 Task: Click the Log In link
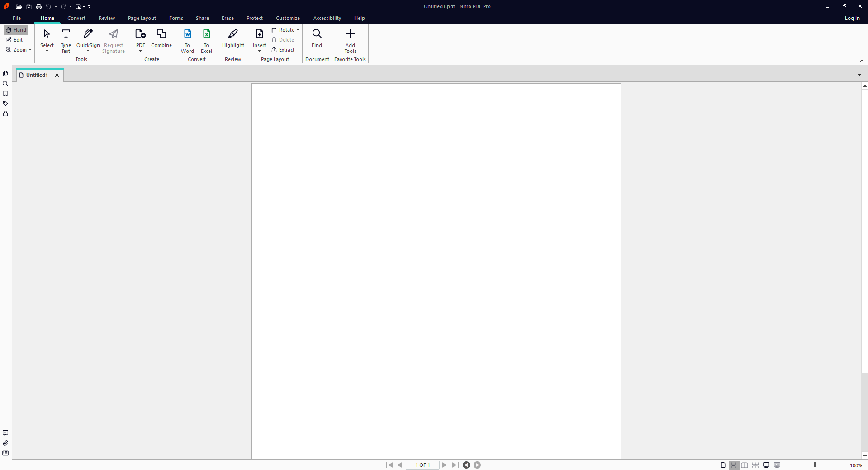[852, 18]
